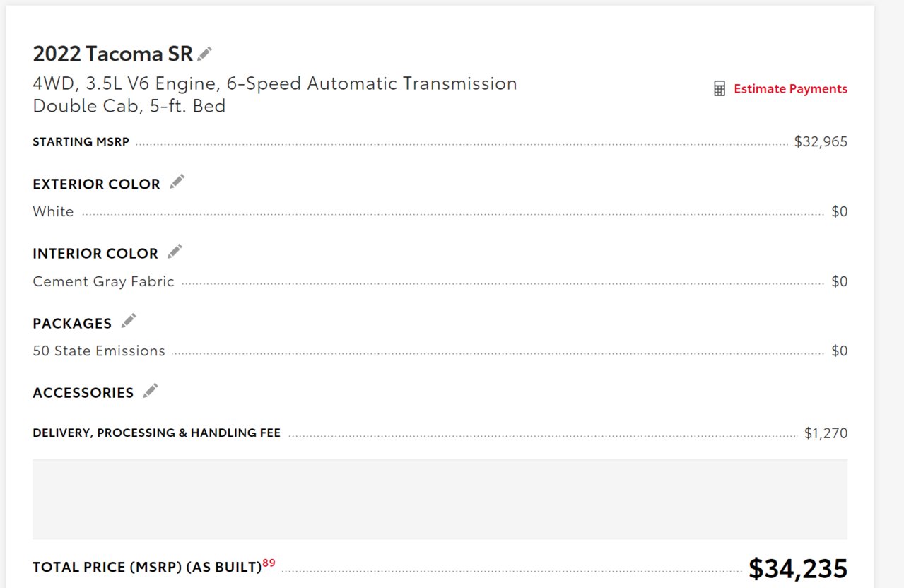Select the White exterior color entry
The image size is (904, 588).
click(x=53, y=211)
